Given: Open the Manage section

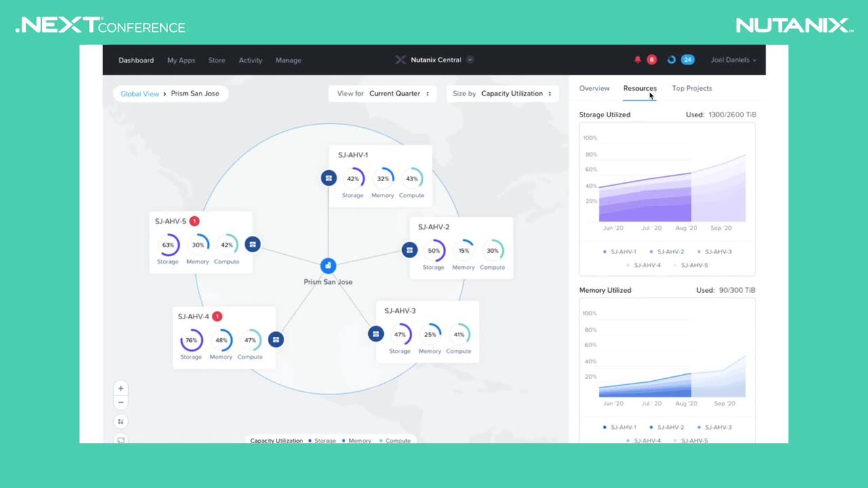Looking at the screenshot, I should 288,60.
